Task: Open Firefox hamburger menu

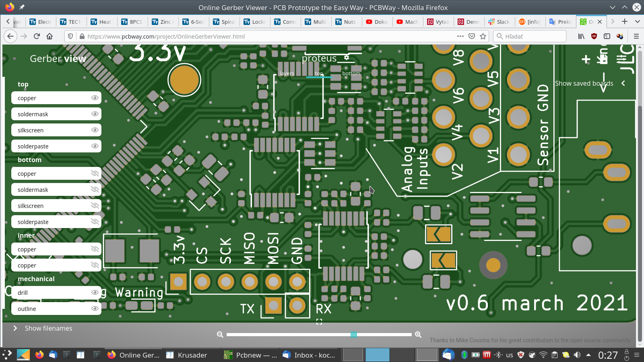Action: (x=636, y=36)
